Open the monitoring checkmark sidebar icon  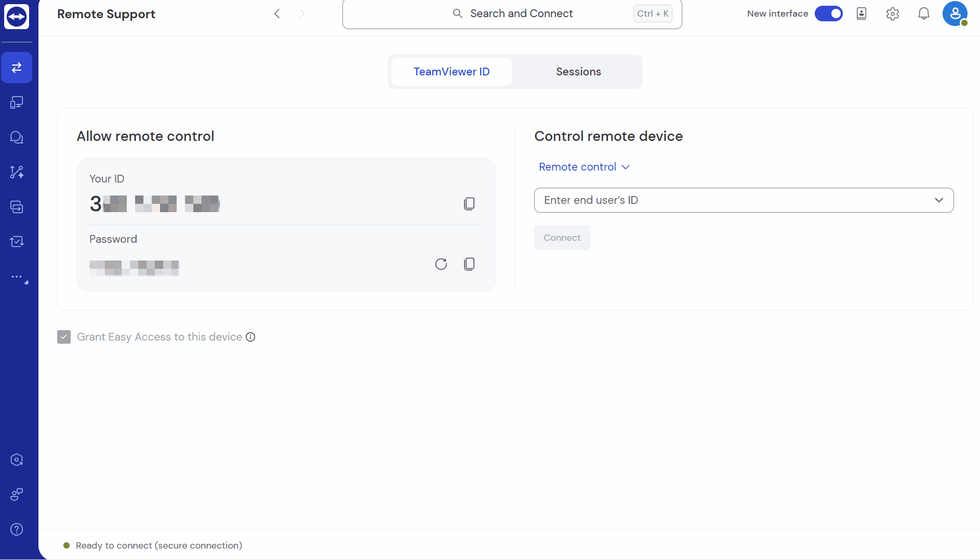click(x=17, y=242)
